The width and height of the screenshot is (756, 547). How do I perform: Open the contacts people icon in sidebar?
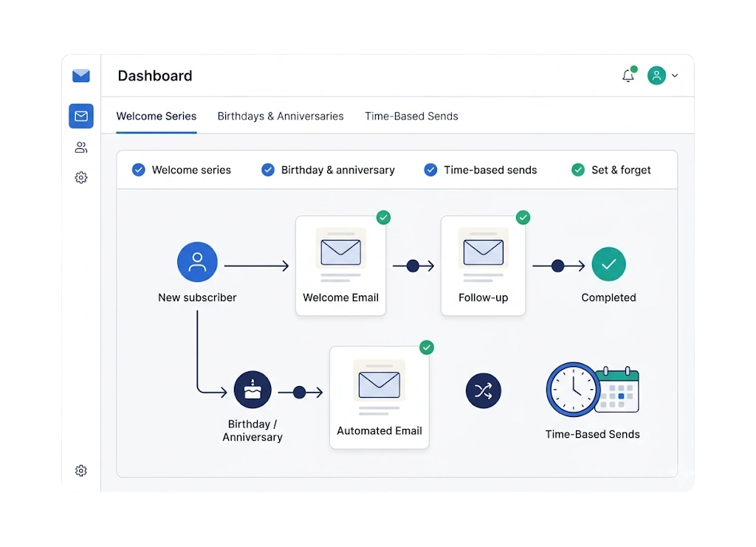(x=81, y=148)
